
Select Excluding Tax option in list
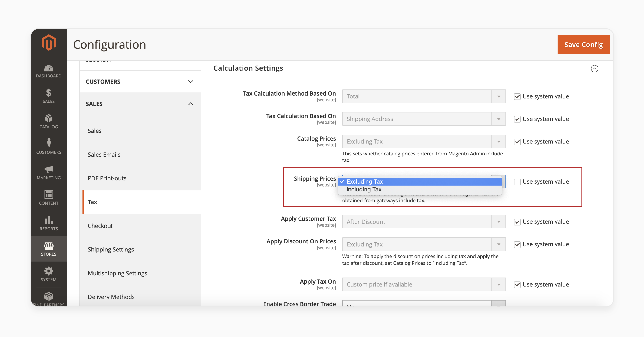(x=420, y=181)
